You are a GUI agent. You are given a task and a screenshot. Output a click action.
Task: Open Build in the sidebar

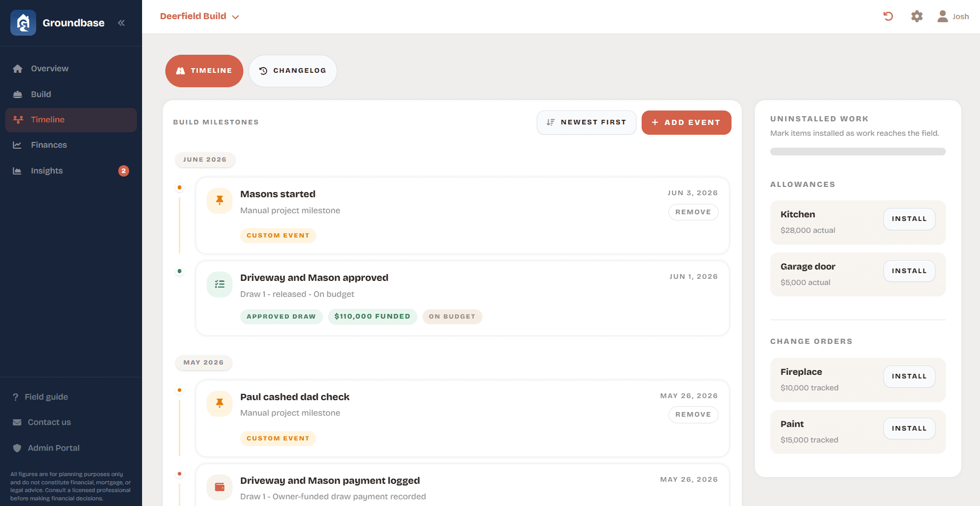tap(71, 94)
